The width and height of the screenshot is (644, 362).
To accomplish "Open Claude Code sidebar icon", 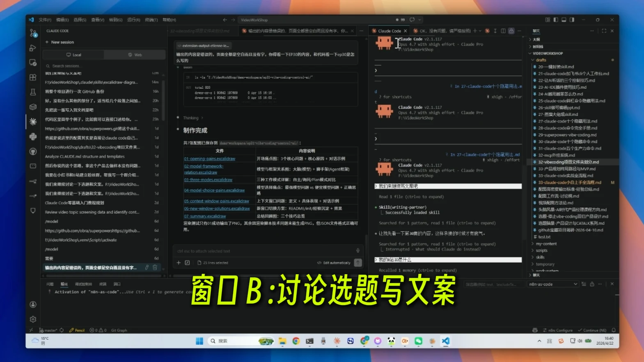I will coord(33,121).
